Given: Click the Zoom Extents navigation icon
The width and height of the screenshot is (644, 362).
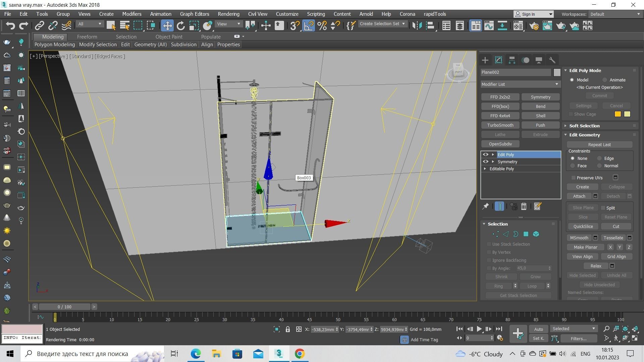Looking at the screenshot, I should pos(625,329).
